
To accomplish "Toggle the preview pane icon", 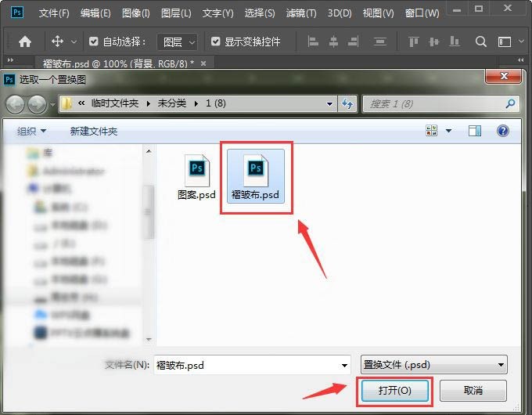I will tap(475, 131).
